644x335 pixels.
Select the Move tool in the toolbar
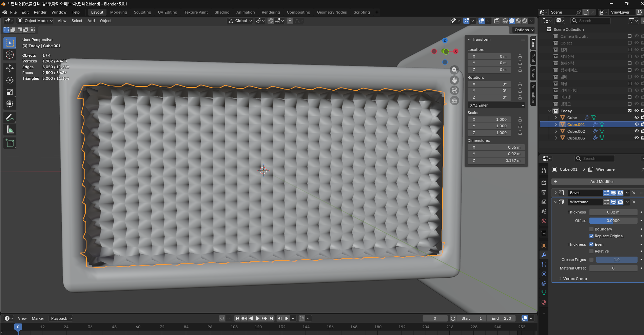10,68
